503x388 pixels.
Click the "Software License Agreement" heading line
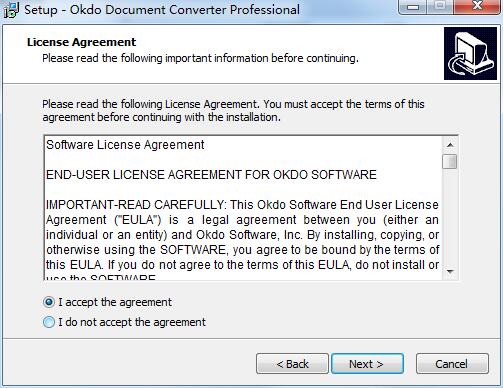click(x=125, y=145)
